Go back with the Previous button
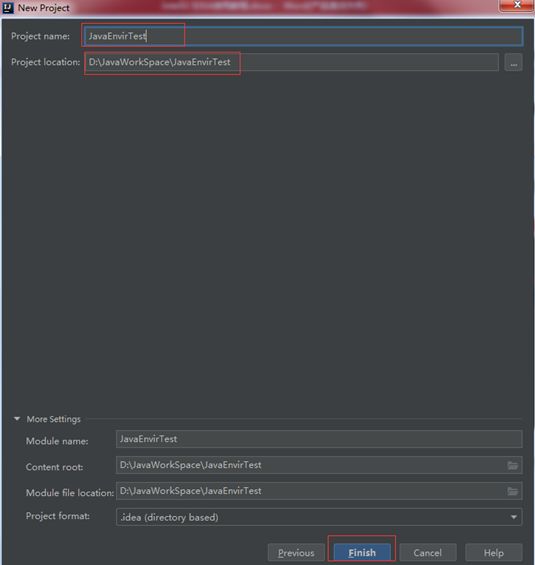Screen dimensions: 535x565 click(x=296, y=552)
